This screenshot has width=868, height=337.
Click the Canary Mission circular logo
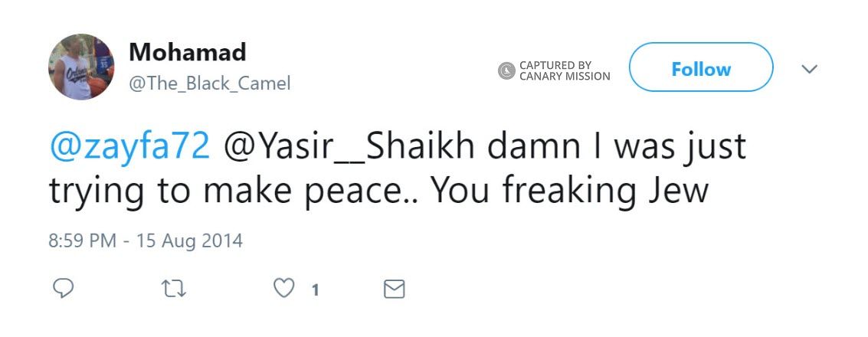[506, 71]
